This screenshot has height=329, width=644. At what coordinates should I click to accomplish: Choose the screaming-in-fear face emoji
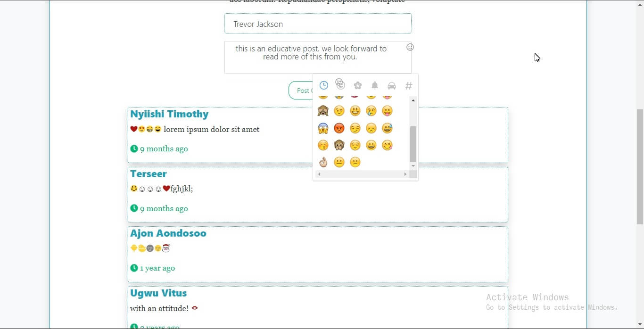coord(323,128)
